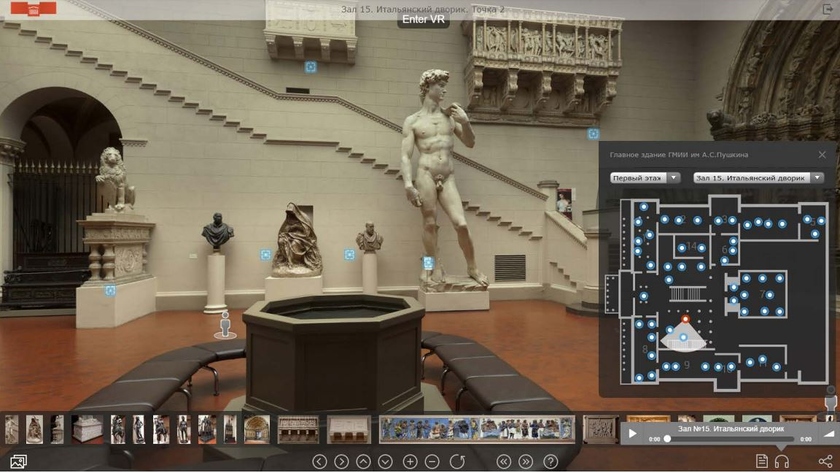Screen dimensions: 840x473
Task: Open help with the question mark icon
Action: pyautogui.click(x=549, y=461)
